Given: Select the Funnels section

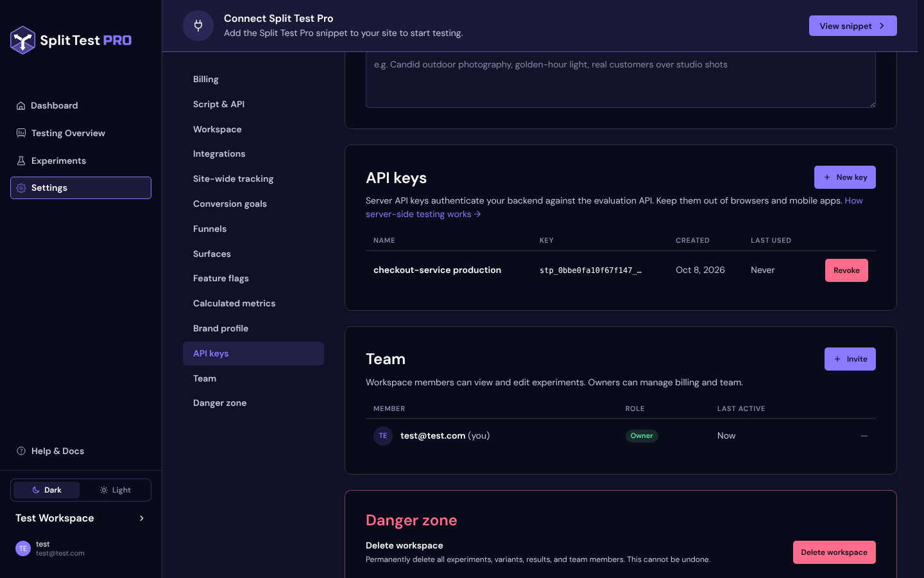Looking at the screenshot, I should tap(253, 229).
